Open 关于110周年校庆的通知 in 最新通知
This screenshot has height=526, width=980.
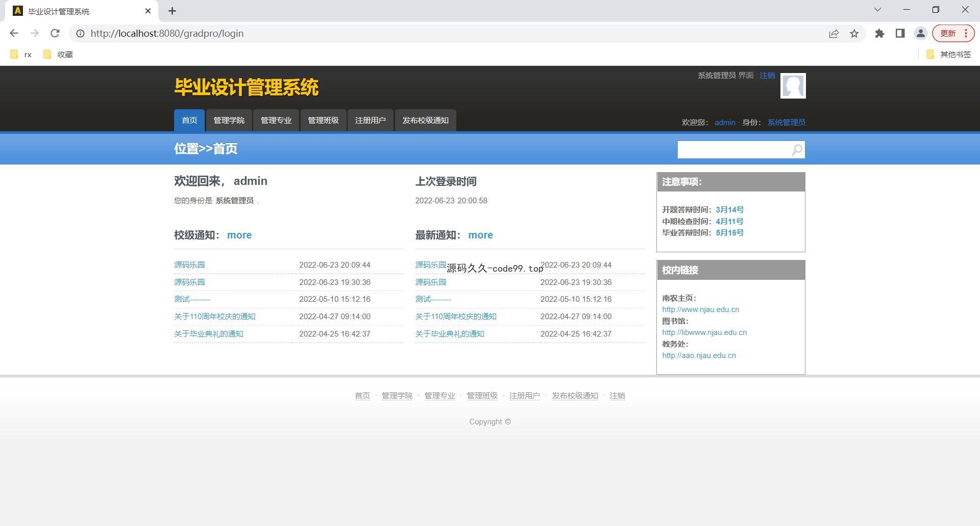click(456, 317)
